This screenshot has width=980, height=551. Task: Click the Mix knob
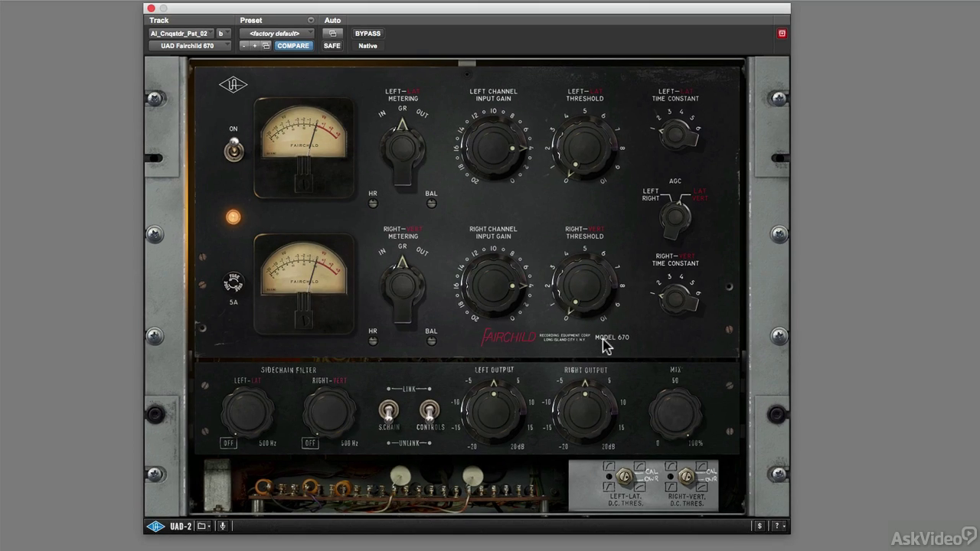tap(675, 412)
